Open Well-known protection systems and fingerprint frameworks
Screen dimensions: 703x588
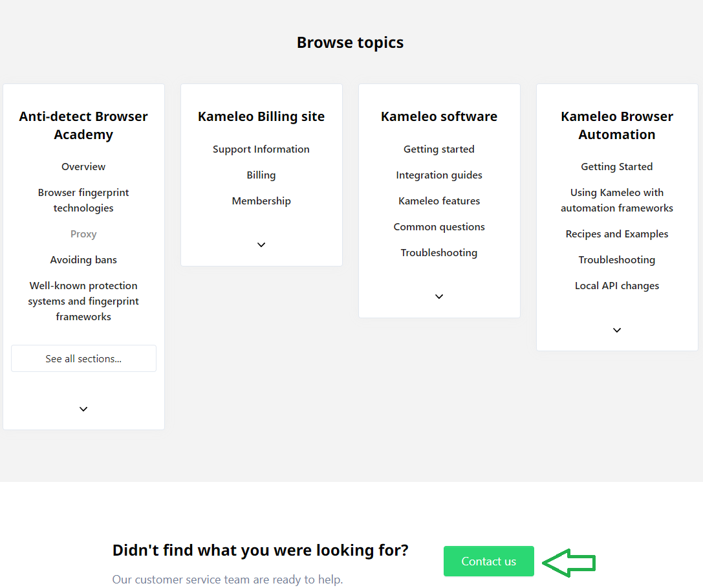[x=83, y=301]
